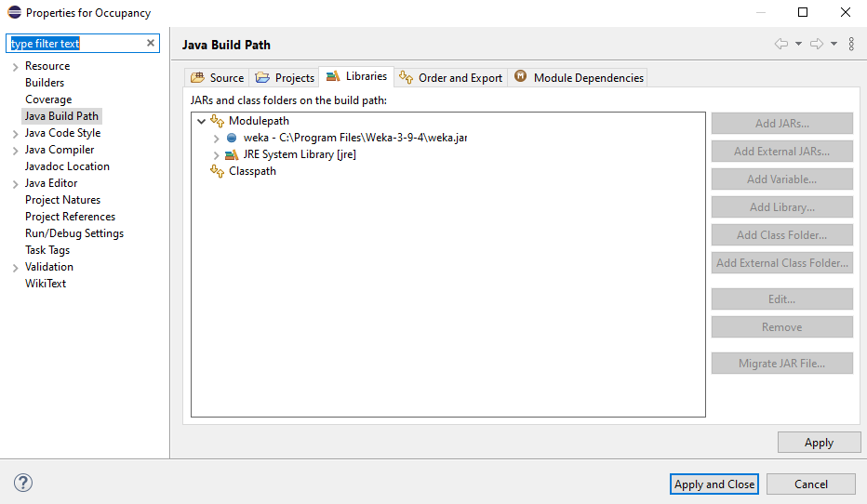Image resolution: width=867 pixels, height=504 pixels.
Task: Open the back history dropdown arrow
Action: coord(798,44)
